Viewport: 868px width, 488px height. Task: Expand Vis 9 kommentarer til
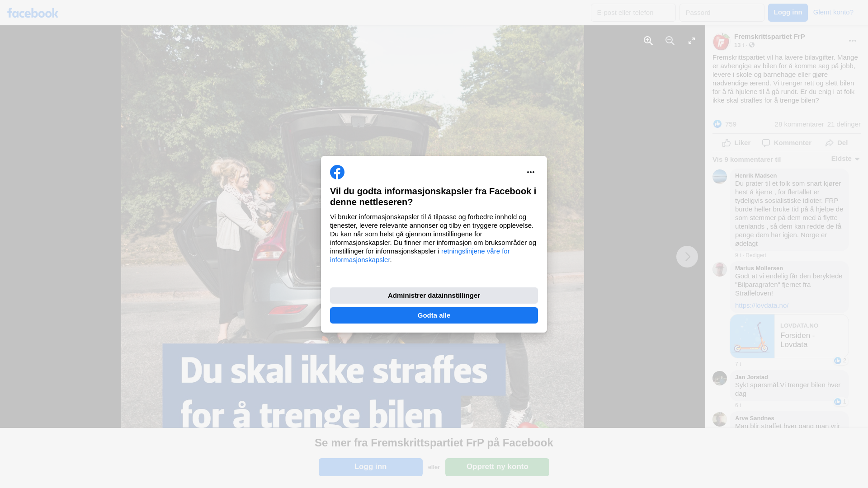coord(746,160)
